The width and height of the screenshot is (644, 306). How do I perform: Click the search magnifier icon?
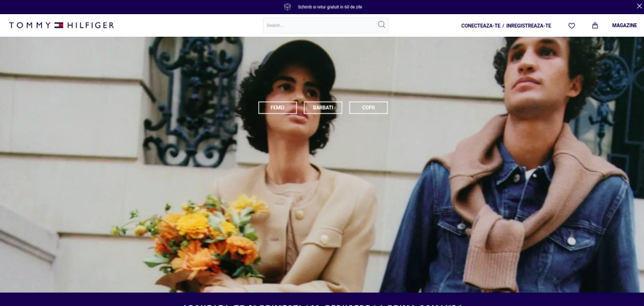pos(381,25)
